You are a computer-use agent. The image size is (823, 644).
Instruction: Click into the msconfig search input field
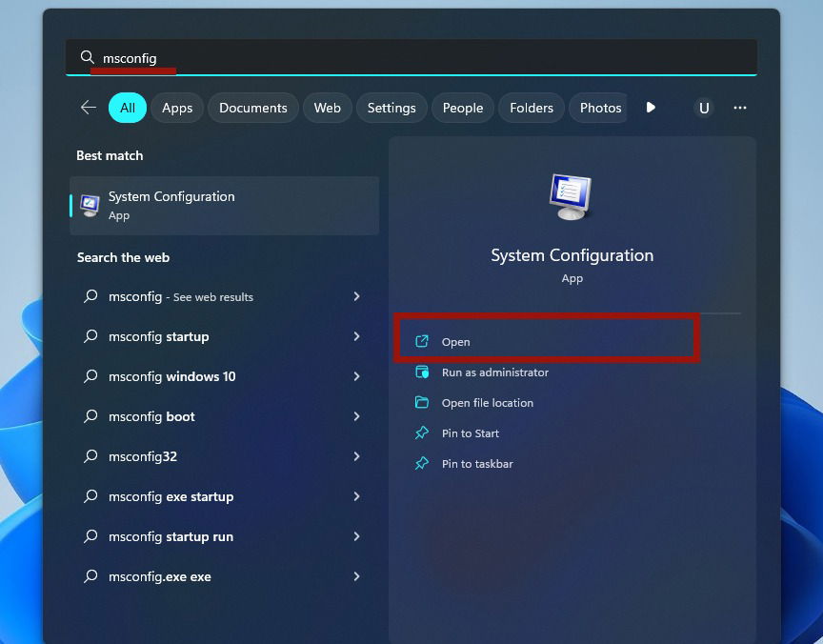[x=411, y=57]
